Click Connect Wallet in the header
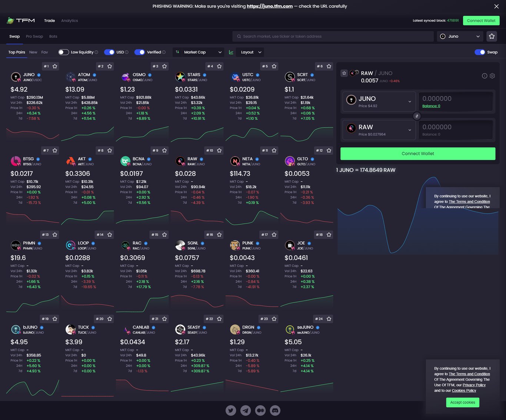This screenshot has width=506, height=420. [x=481, y=21]
